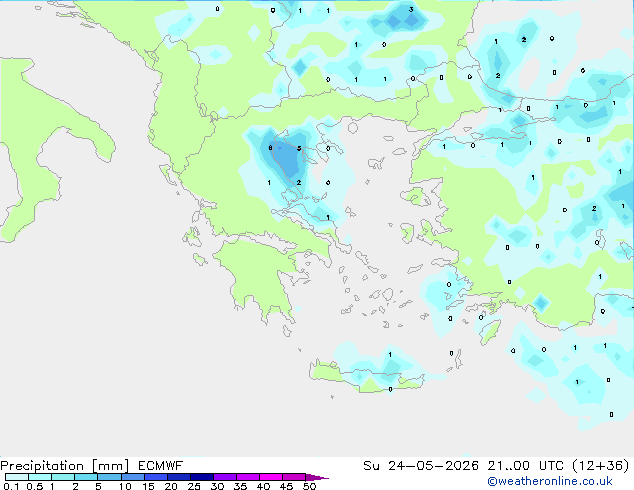Pick the 15–20 mm legend color box
The image size is (634, 490).
[x=156, y=477]
